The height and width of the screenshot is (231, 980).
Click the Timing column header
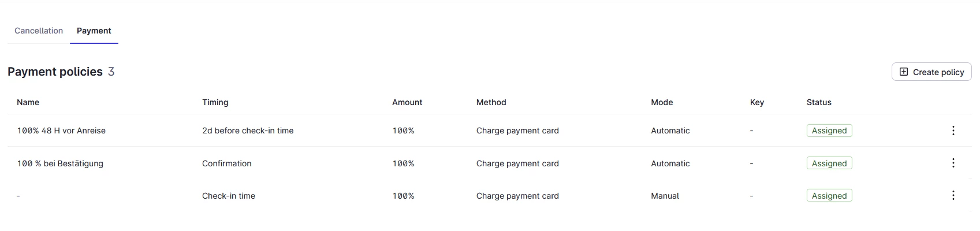[x=215, y=102]
